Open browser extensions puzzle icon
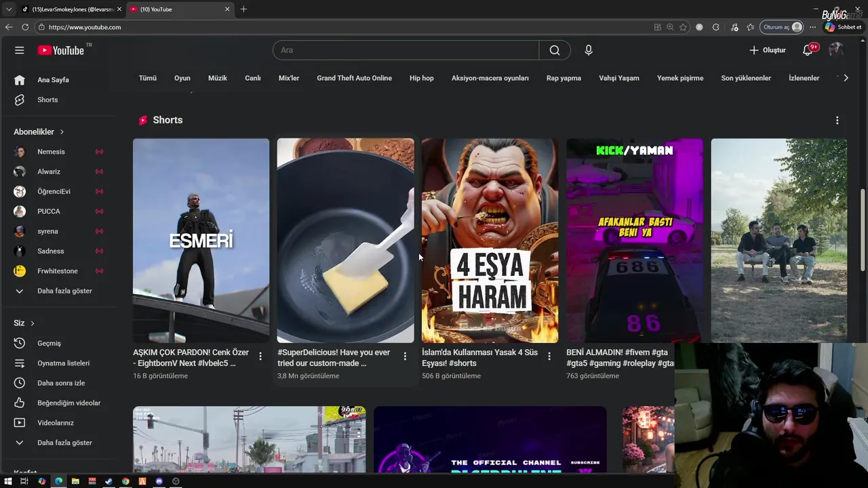 point(716,27)
